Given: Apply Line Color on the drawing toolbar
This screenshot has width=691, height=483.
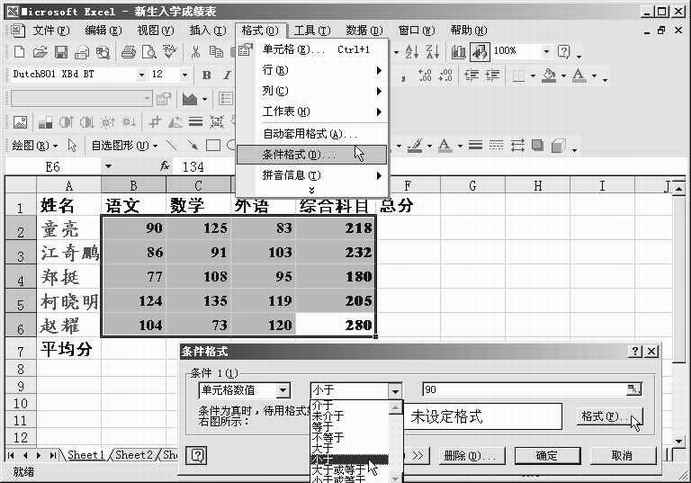Looking at the screenshot, I should [x=416, y=145].
